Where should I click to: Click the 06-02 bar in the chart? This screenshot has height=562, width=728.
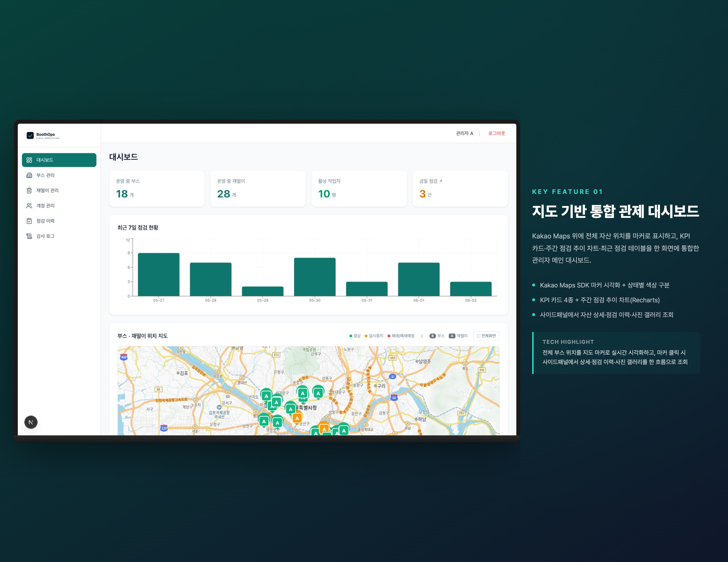pos(471,289)
